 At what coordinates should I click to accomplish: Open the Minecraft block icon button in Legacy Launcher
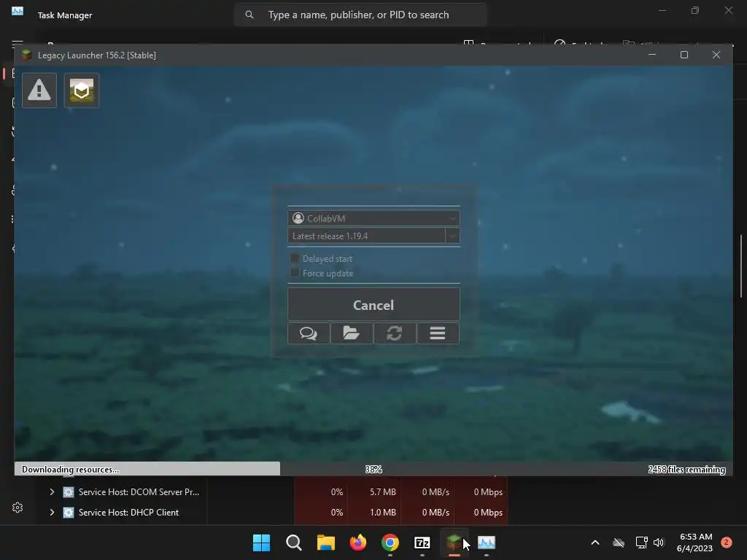[x=82, y=90]
